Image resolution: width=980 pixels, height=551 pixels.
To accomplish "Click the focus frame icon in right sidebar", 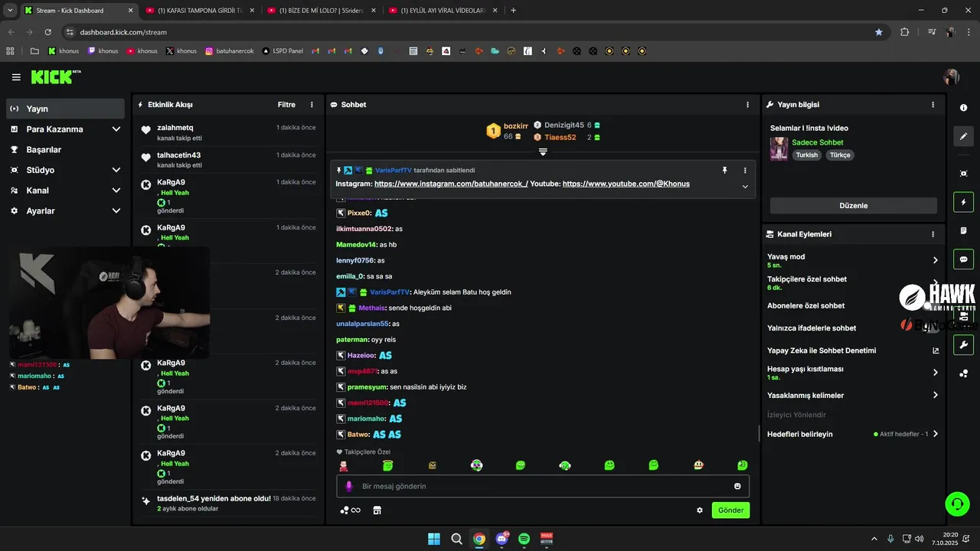I will click(x=964, y=174).
